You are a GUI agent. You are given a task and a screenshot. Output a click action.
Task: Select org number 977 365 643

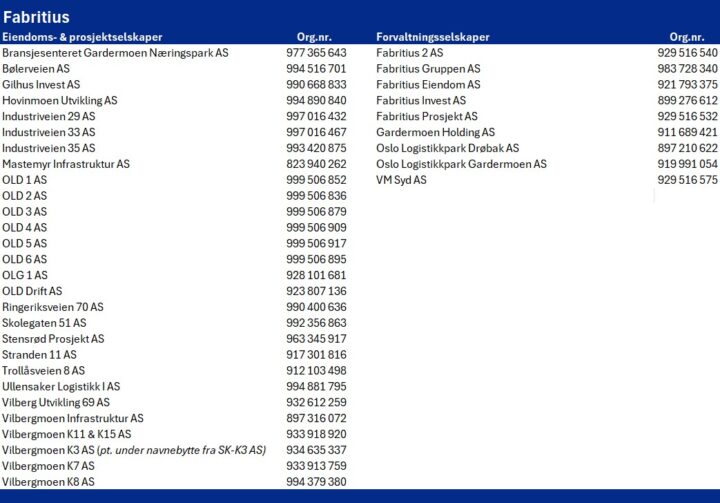tap(316, 53)
